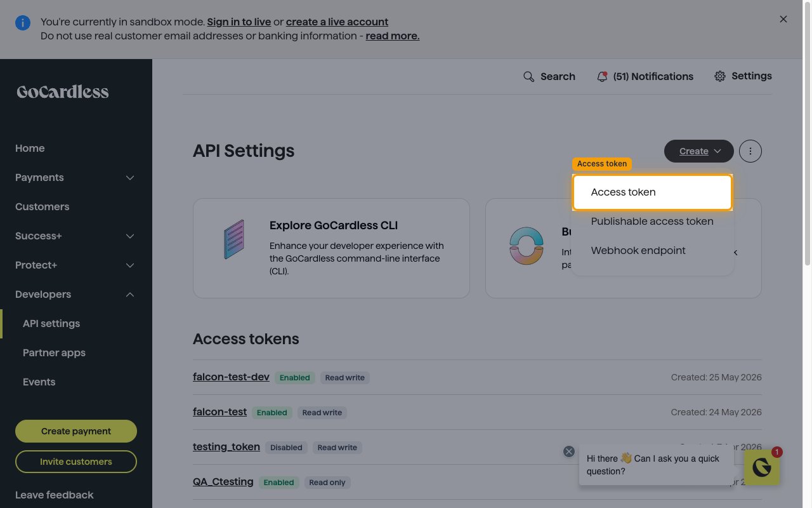Click 'Created: 25 May 2026' text

[716, 377]
